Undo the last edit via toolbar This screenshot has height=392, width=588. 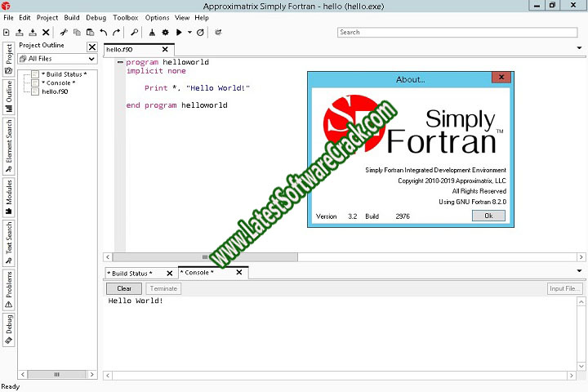(x=104, y=32)
